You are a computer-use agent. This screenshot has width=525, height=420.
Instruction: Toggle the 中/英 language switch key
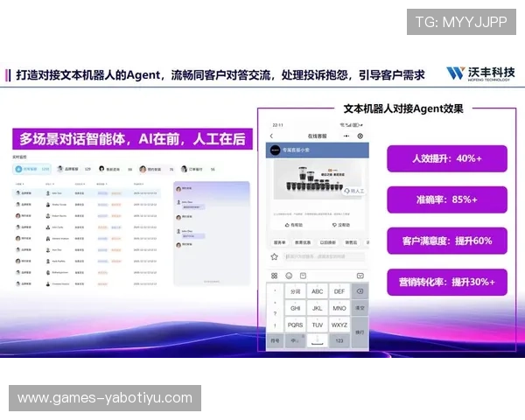coord(296,340)
